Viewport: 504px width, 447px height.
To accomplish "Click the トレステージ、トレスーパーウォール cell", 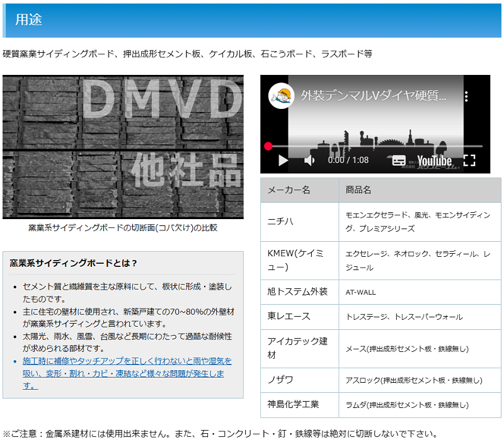I will [420, 317].
